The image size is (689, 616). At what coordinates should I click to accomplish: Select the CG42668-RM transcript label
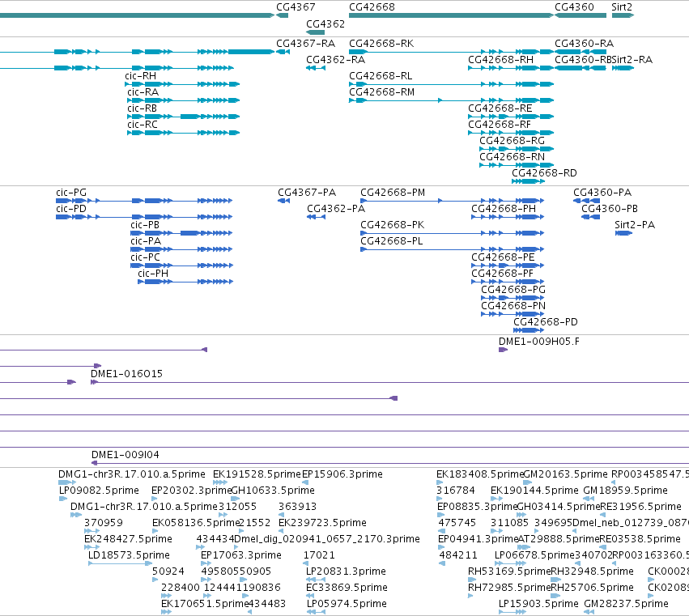[382, 92]
